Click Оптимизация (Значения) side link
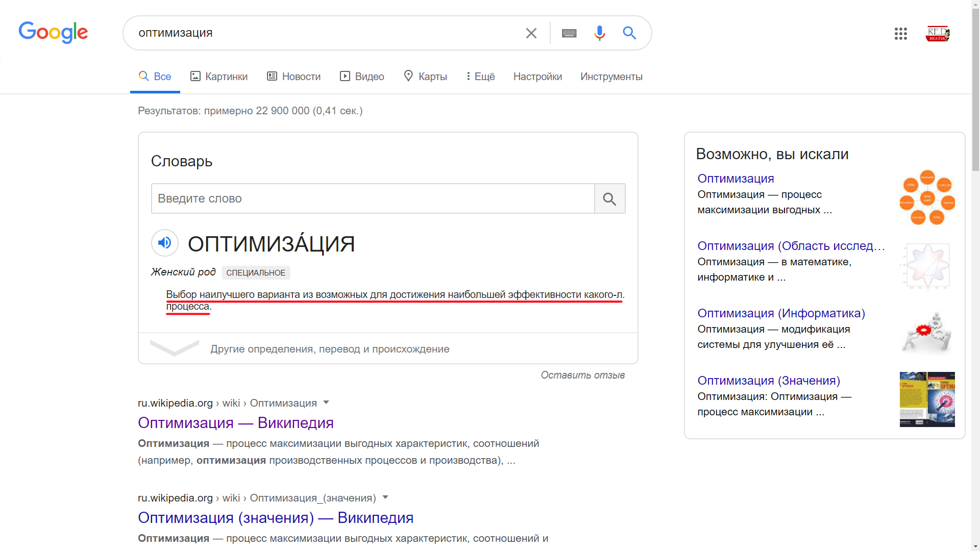 (769, 381)
